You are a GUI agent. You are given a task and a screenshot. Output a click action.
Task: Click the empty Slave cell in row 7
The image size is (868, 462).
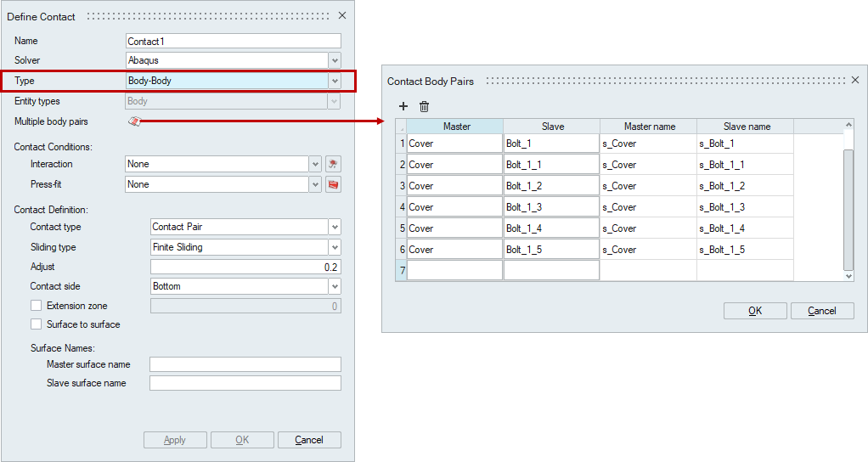551,271
